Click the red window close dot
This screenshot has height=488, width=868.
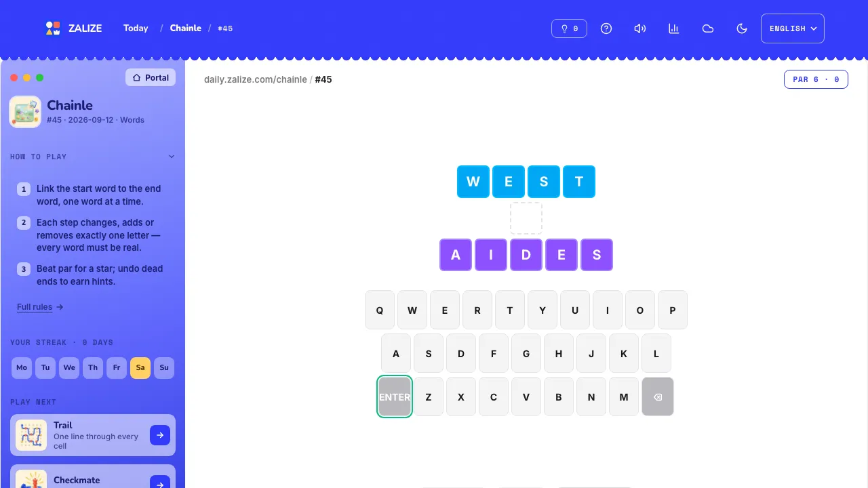point(14,77)
